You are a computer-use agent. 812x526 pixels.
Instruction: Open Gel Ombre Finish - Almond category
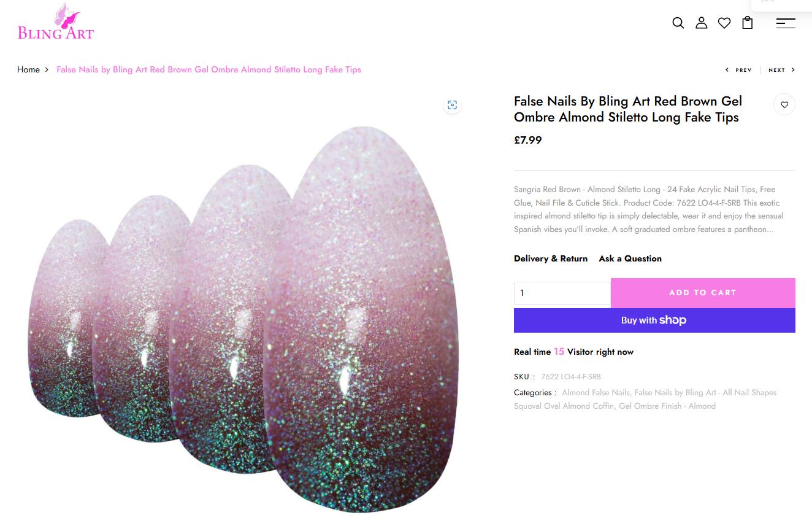pos(667,406)
